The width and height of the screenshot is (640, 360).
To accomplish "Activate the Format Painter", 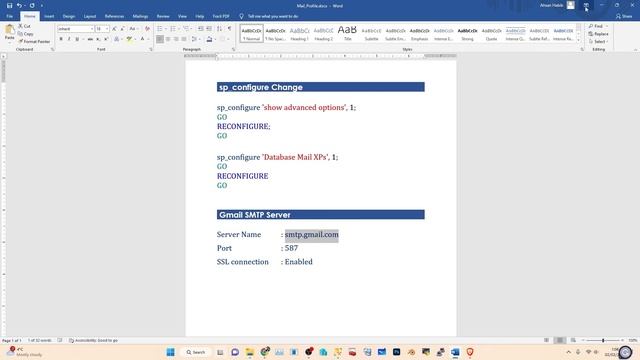I will pyautogui.click(x=34, y=41).
